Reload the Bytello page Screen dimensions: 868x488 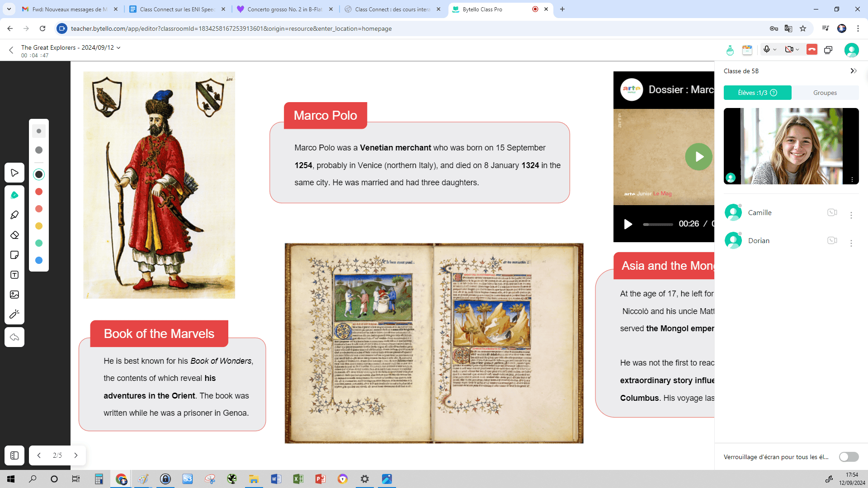pyautogui.click(x=42, y=28)
